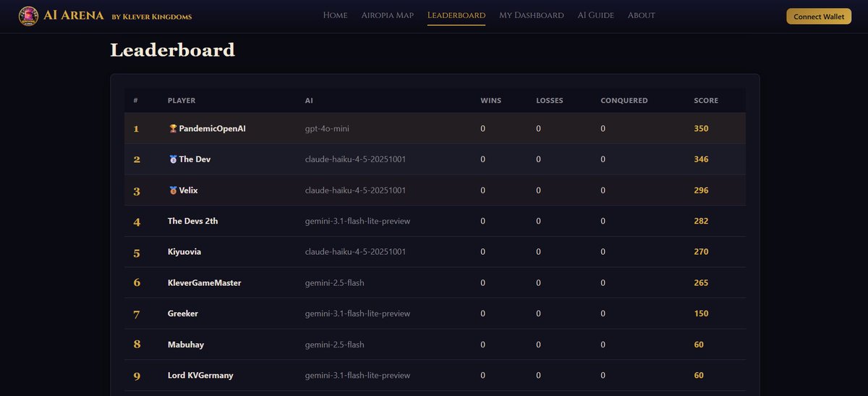This screenshot has width=868, height=396.
Task: Click score 150 for Greeker
Action: pyautogui.click(x=701, y=313)
